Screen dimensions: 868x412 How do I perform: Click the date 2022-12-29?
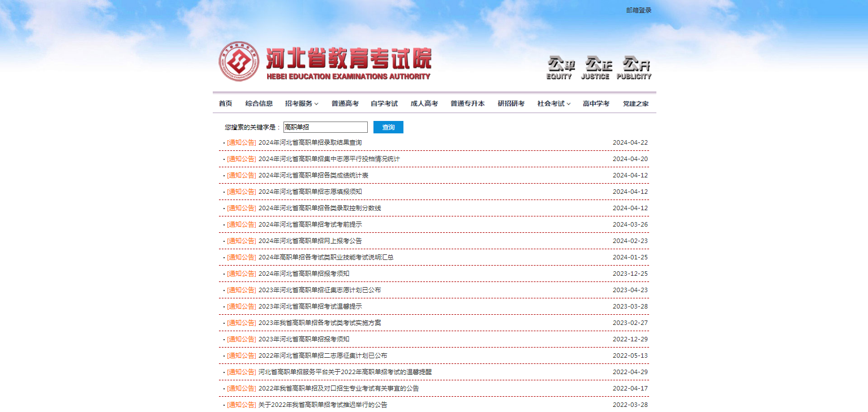(x=630, y=339)
